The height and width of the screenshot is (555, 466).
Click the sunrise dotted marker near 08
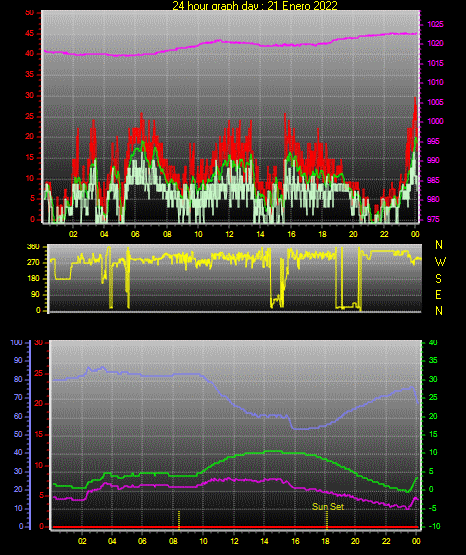click(179, 520)
